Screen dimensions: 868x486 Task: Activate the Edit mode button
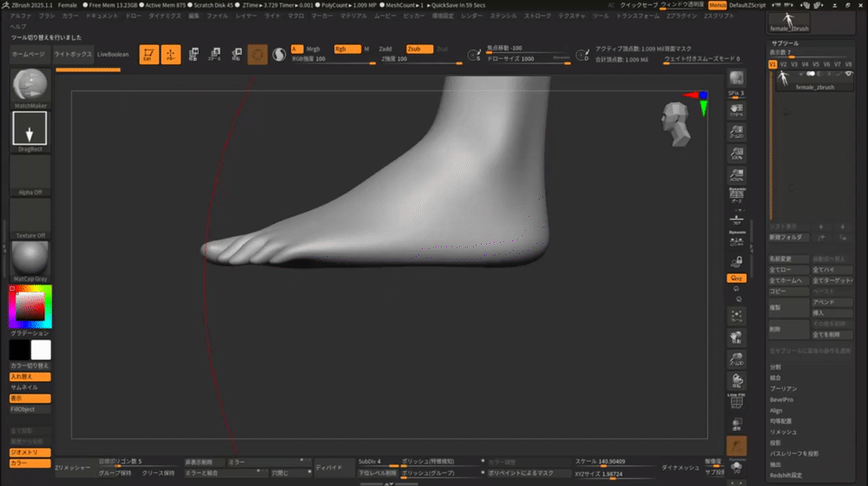pyautogui.click(x=149, y=55)
